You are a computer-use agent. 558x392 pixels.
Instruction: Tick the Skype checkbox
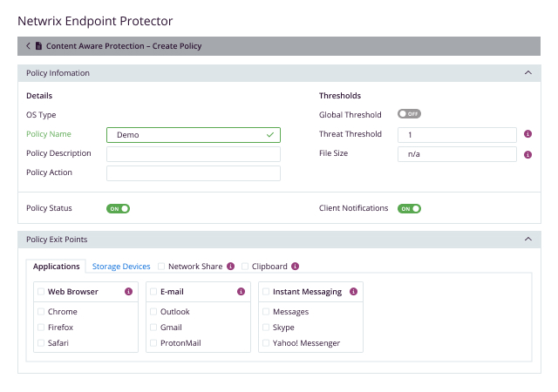pyautogui.click(x=266, y=328)
